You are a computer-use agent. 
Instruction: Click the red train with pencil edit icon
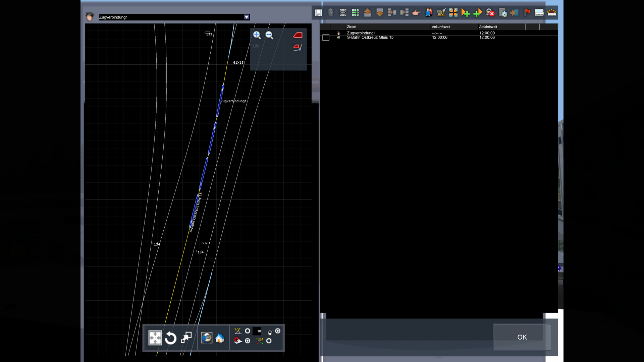[x=298, y=48]
